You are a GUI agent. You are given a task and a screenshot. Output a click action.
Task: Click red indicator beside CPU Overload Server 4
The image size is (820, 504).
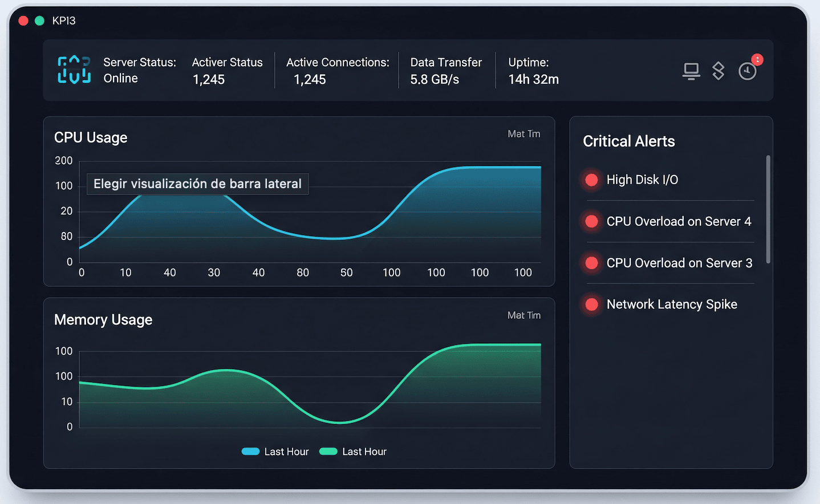click(592, 222)
